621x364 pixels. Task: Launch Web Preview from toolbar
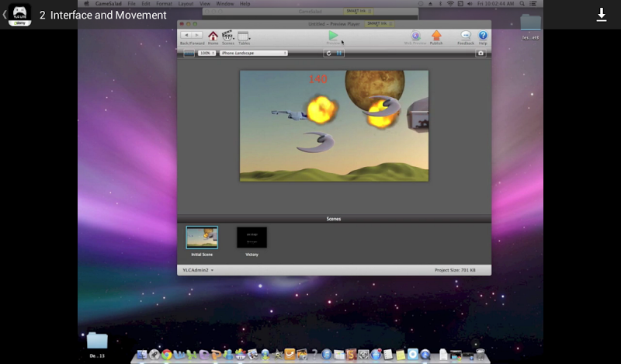click(x=415, y=36)
